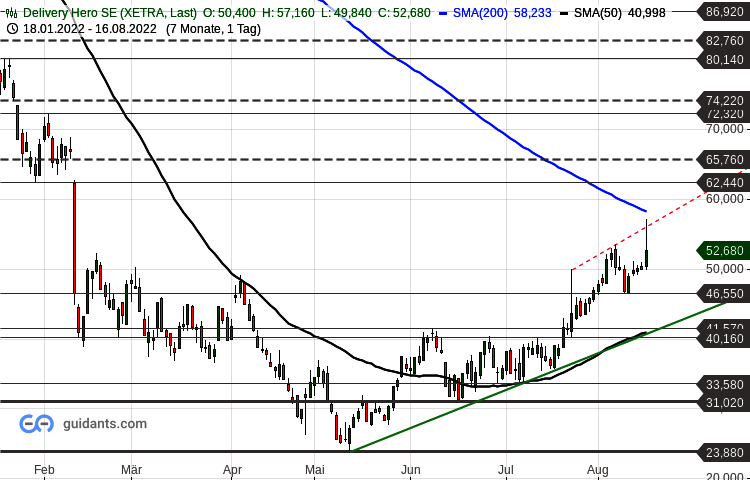Viewport: 750px width, 480px height.
Task: Click the SMA(50) value 40,998
Action: 646,13
